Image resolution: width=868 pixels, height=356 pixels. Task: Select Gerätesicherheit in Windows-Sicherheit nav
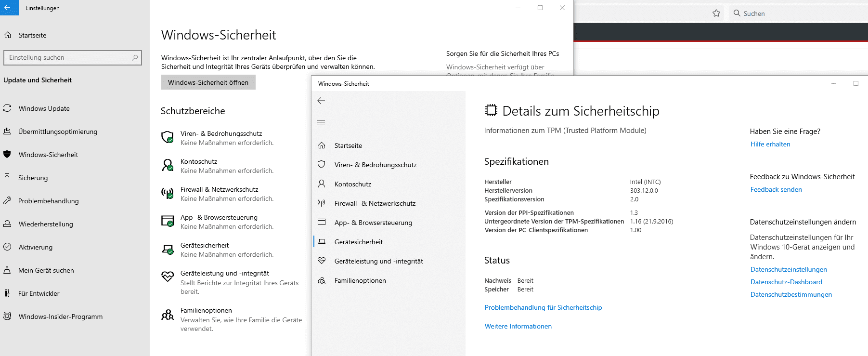359,242
